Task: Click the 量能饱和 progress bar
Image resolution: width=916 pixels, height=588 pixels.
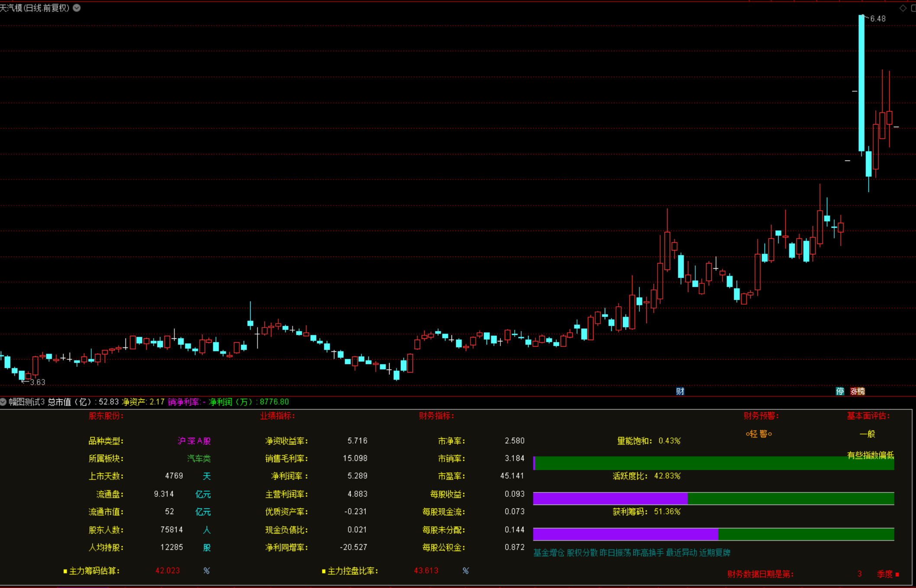Action: [713, 463]
